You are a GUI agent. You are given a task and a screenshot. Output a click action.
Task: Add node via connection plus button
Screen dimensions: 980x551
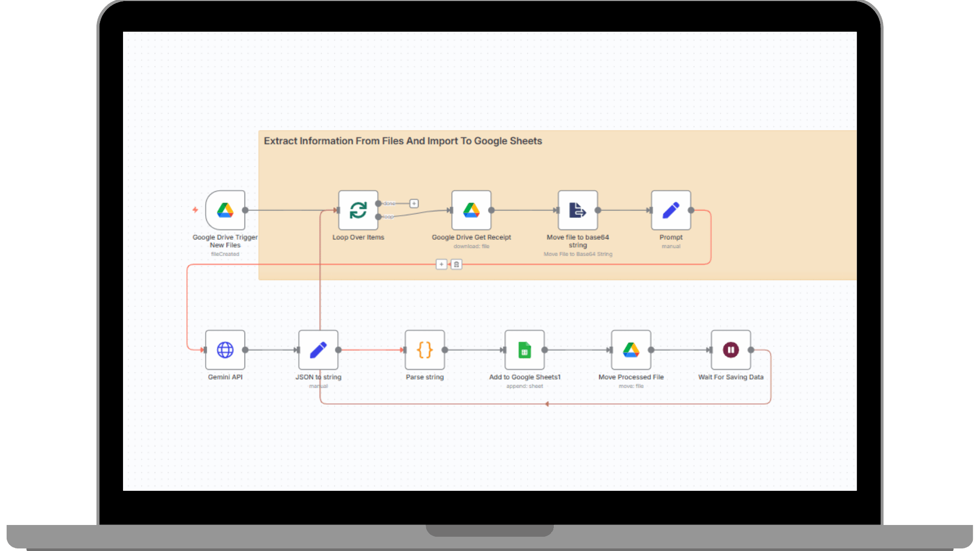(442, 264)
